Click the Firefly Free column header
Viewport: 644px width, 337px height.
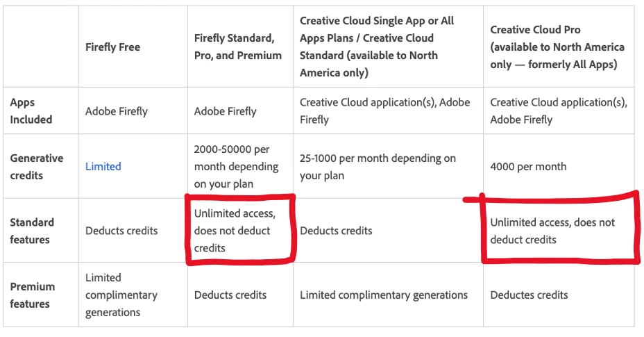(112, 47)
